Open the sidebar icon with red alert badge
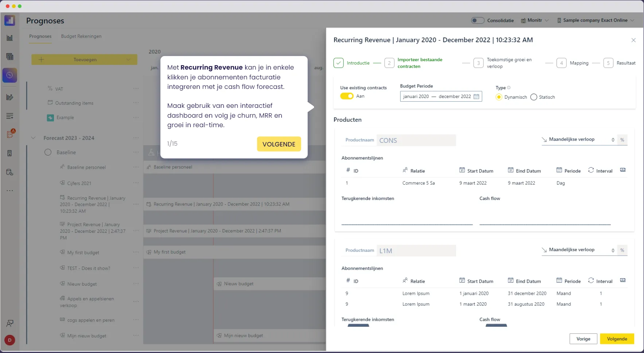The width and height of the screenshot is (644, 353). (x=10, y=134)
